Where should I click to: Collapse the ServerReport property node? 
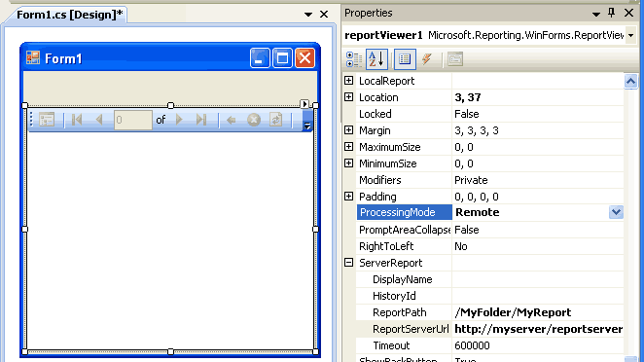348,263
